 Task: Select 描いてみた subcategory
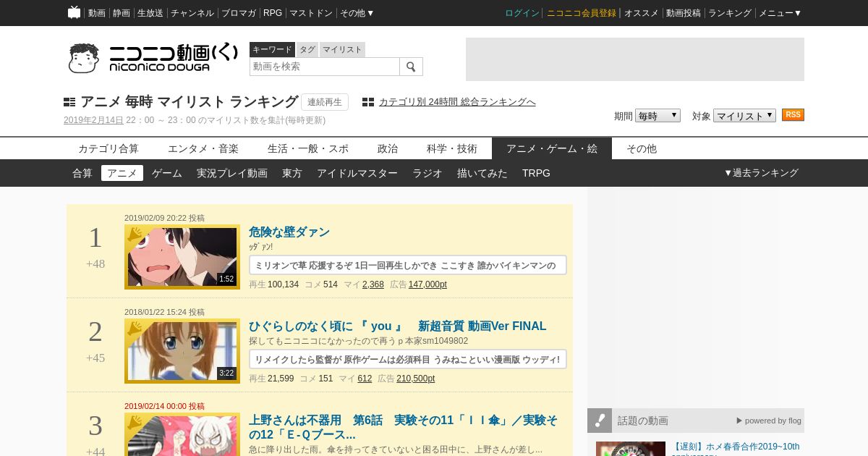click(x=482, y=173)
